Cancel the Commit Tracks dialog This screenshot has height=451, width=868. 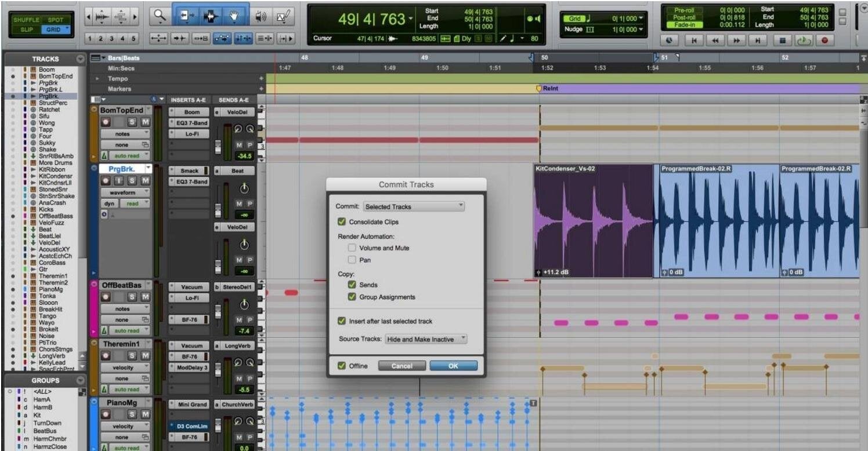coord(402,366)
